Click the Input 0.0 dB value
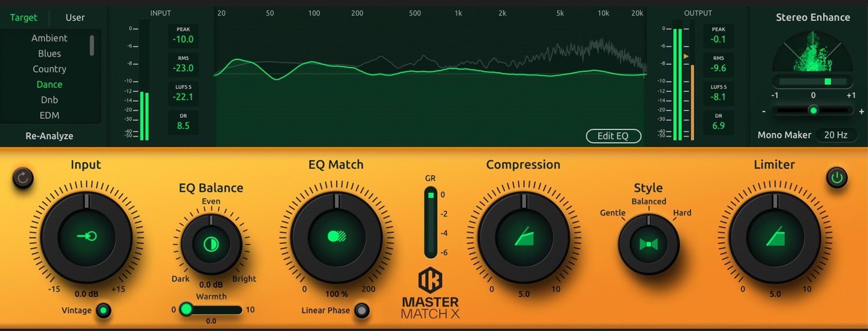 [x=87, y=294]
